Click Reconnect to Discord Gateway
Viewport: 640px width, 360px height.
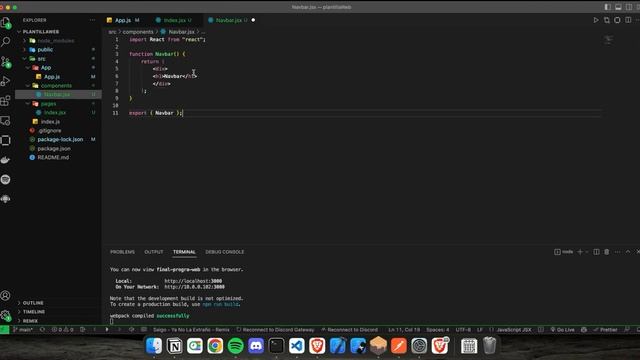click(276, 329)
